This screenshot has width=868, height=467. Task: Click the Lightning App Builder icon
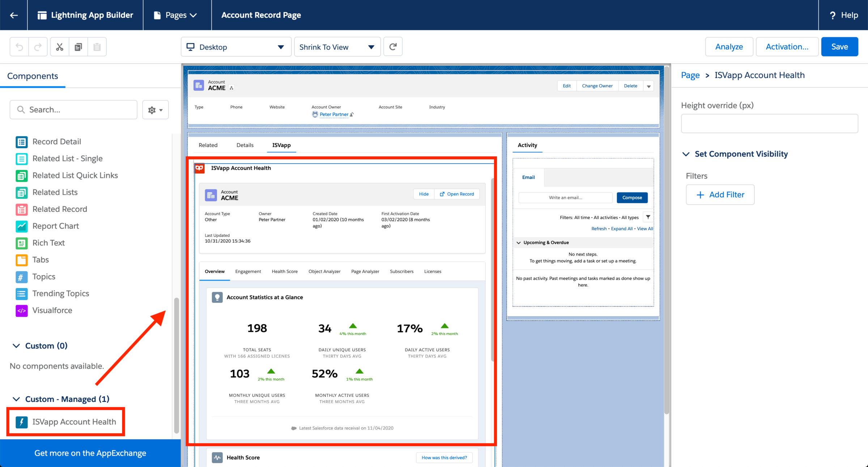[42, 15]
